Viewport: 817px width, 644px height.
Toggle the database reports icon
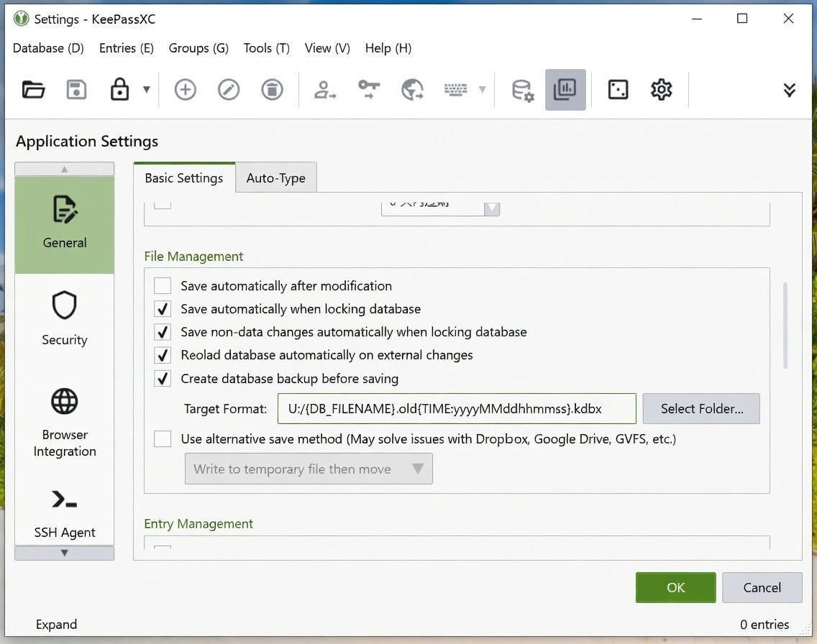tap(565, 90)
